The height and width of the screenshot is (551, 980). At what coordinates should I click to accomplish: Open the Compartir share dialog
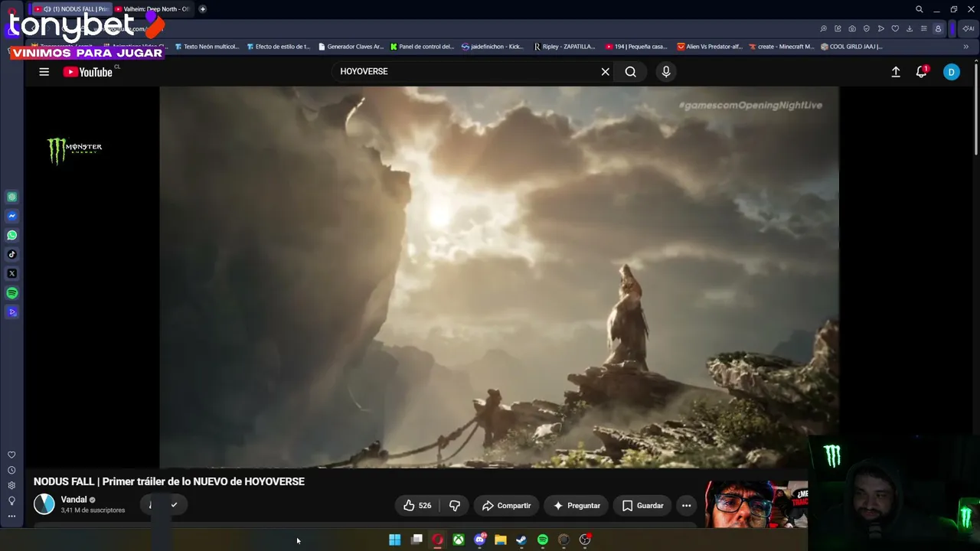506,506
